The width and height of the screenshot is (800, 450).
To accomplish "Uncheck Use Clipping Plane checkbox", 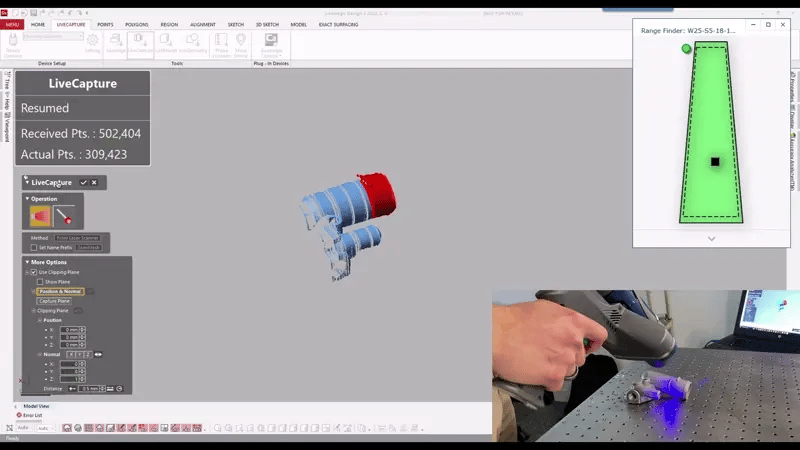I will [34, 272].
